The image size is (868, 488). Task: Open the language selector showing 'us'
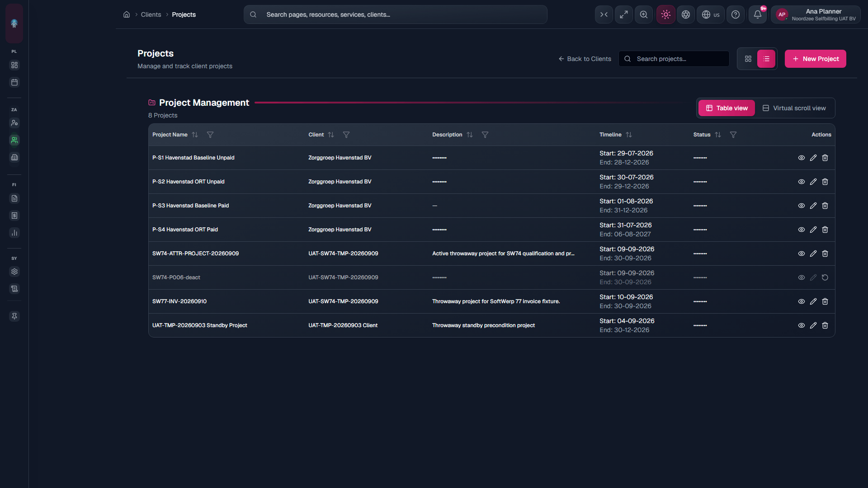[x=711, y=14]
